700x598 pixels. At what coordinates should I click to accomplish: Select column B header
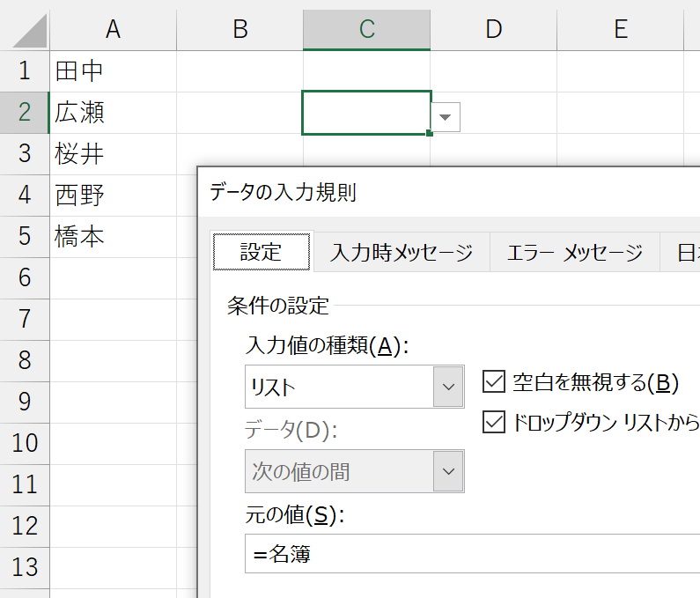click(239, 29)
